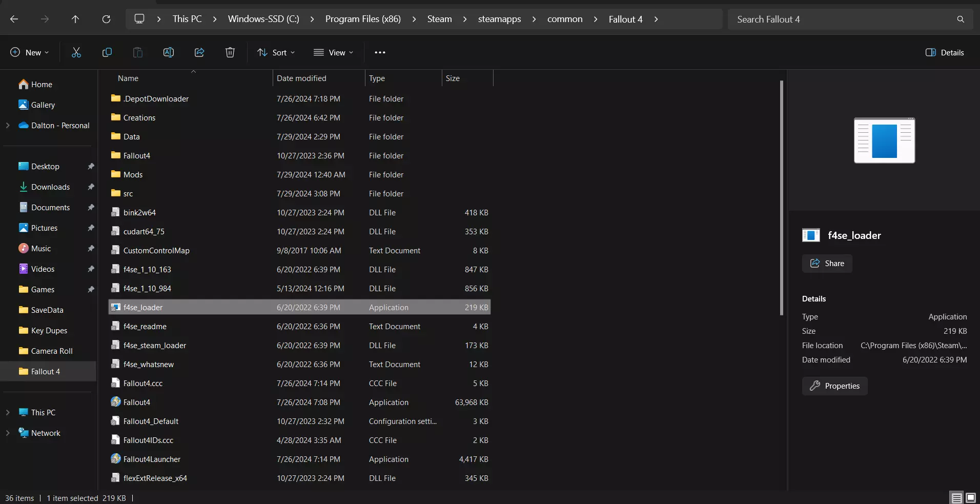Select the Creations folder row

[299, 117]
